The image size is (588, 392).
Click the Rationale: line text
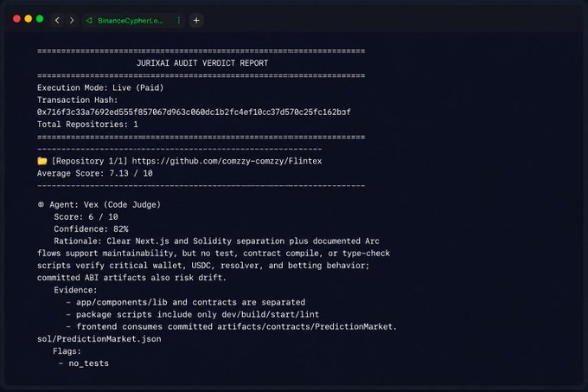tap(216, 241)
